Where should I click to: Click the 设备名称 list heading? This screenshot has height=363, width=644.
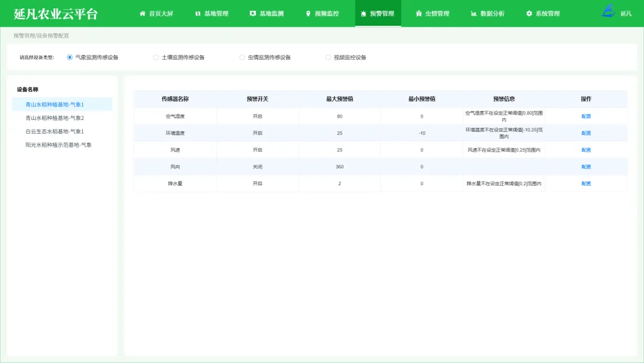point(27,89)
